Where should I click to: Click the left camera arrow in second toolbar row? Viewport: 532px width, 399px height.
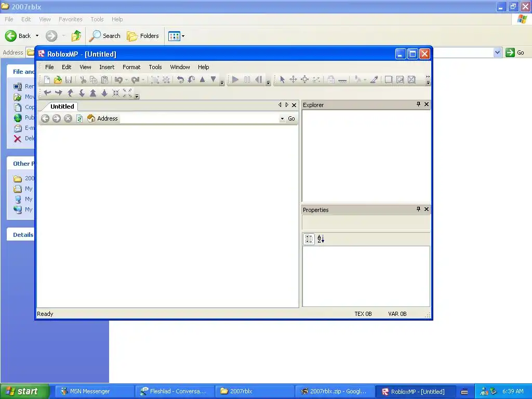coord(47,92)
